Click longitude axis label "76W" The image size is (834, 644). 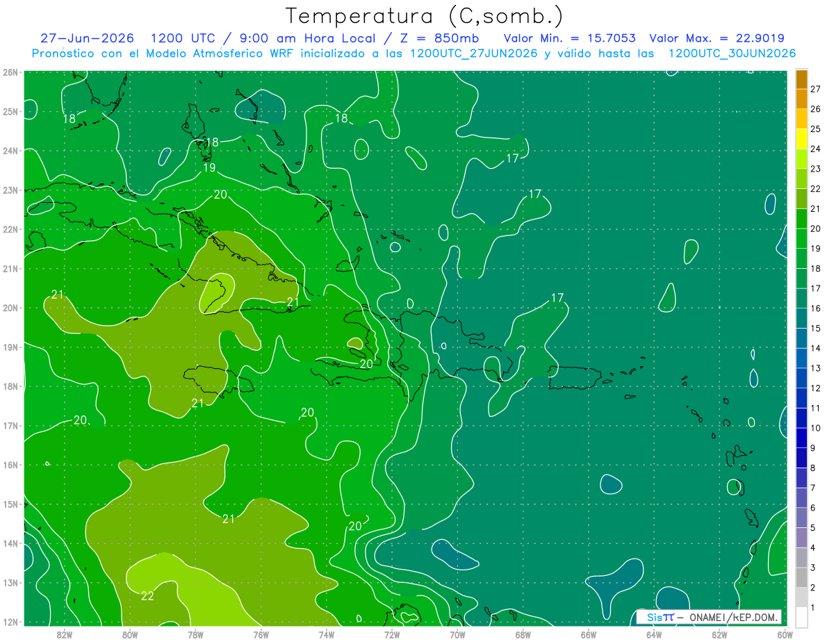click(x=261, y=634)
